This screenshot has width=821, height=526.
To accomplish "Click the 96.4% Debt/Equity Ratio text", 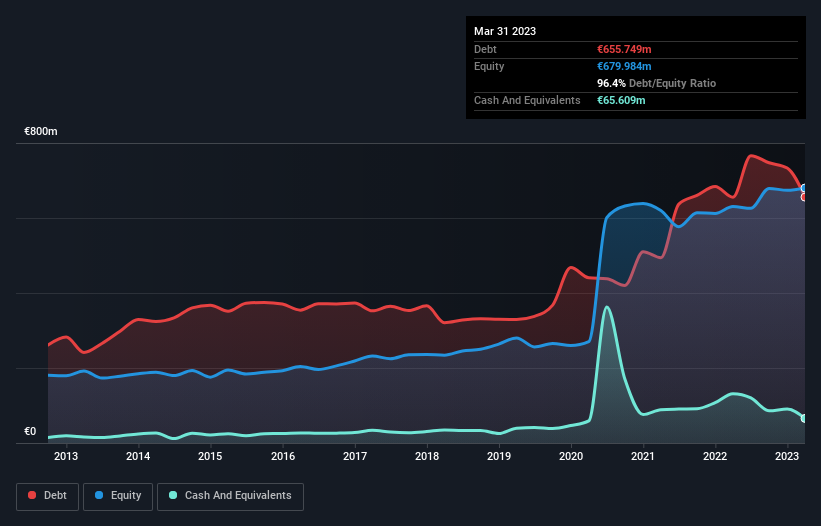I will [656, 83].
